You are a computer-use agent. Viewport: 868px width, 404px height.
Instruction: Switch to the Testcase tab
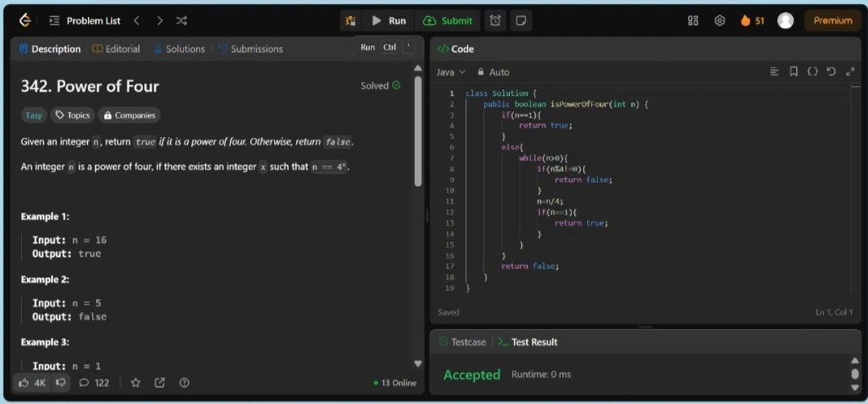462,342
